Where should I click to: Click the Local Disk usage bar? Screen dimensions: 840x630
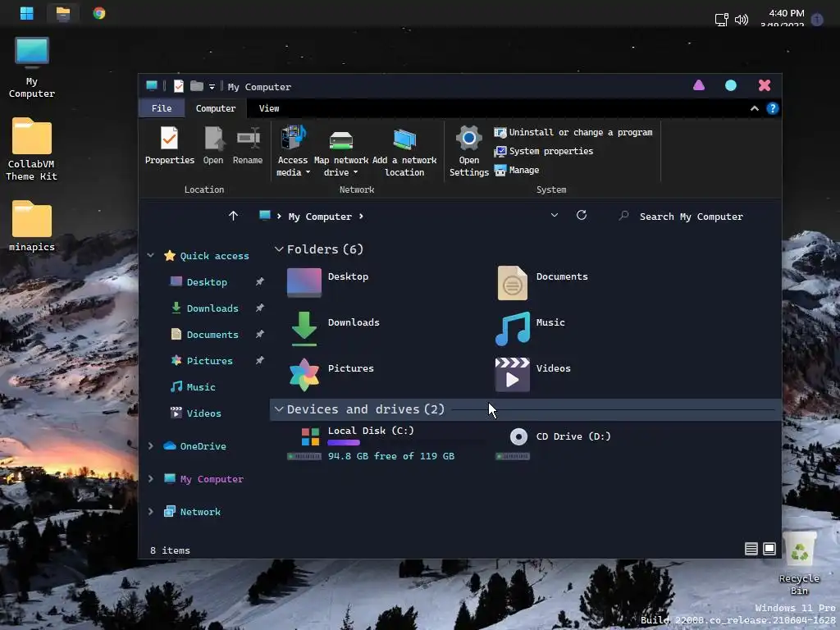[405, 442]
